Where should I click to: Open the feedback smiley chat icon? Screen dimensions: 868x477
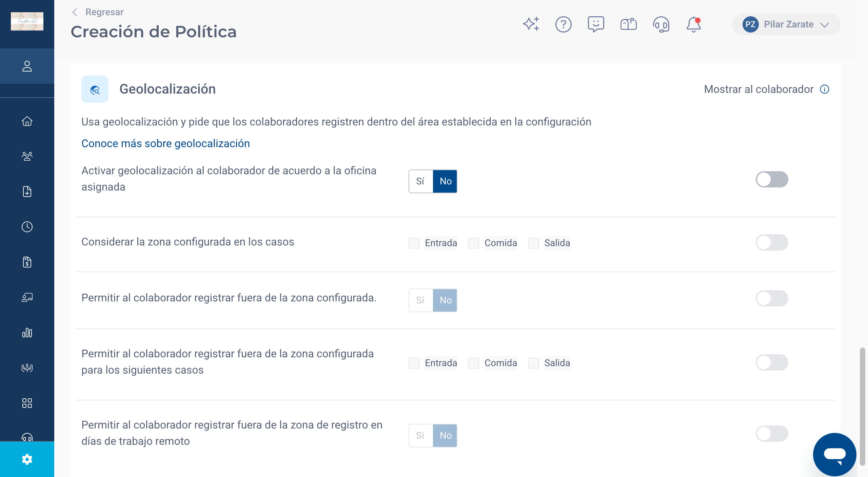coord(596,24)
